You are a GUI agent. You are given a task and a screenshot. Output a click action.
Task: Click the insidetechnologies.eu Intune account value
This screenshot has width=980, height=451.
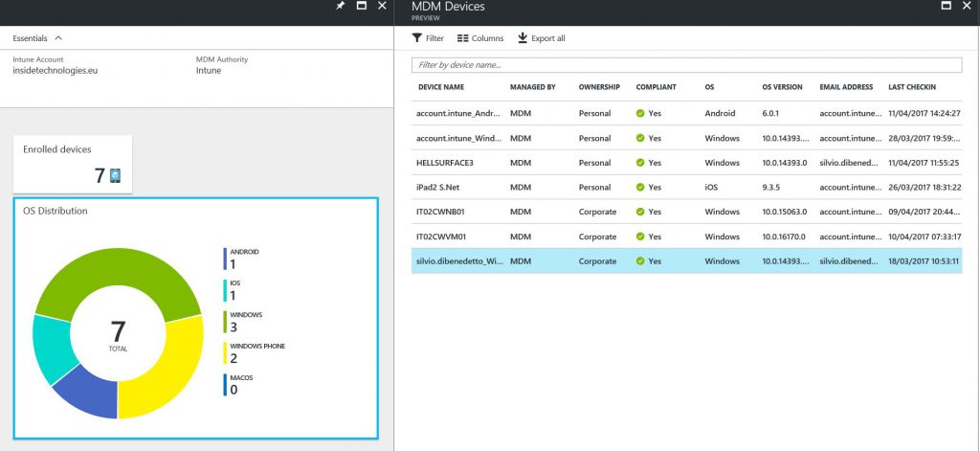55,71
